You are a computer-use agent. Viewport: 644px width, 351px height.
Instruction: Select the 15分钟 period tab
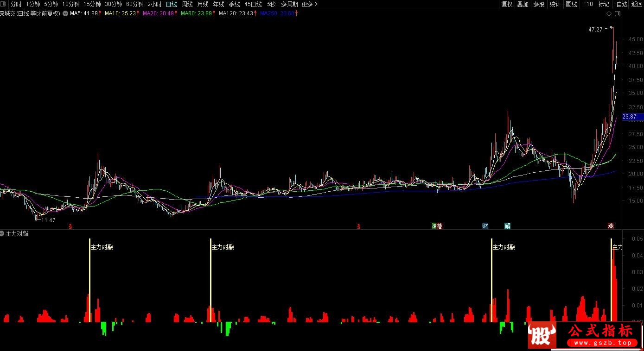pyautogui.click(x=92, y=4)
